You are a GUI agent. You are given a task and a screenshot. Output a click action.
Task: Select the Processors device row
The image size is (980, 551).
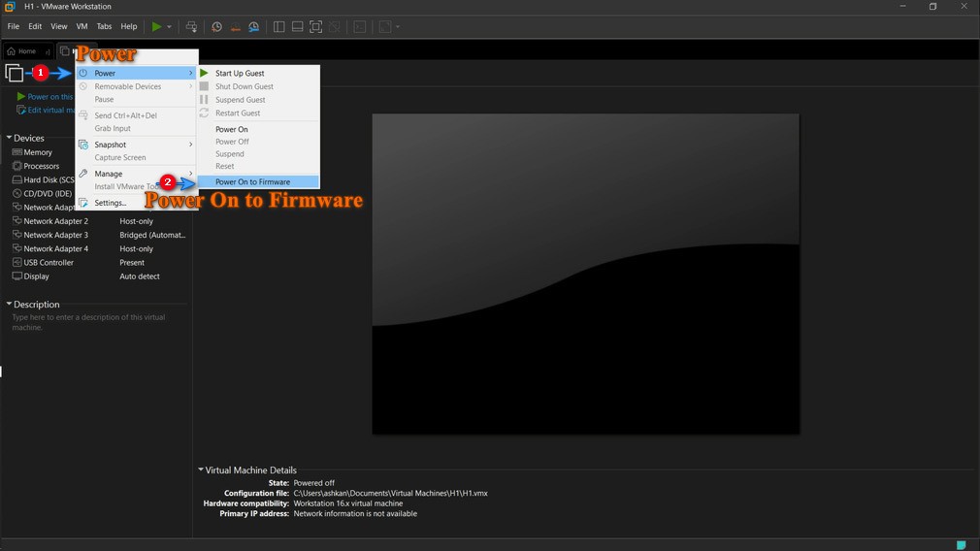[42, 166]
